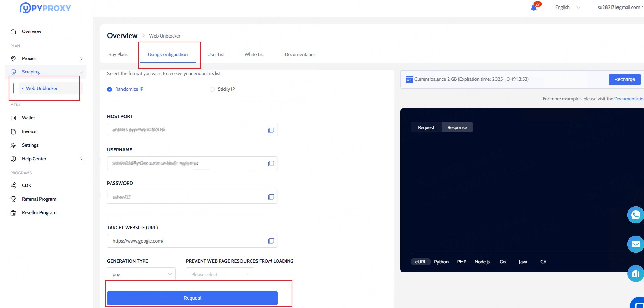The image size is (644, 308).
Task: Open the email contact bubble
Action: tap(635, 244)
